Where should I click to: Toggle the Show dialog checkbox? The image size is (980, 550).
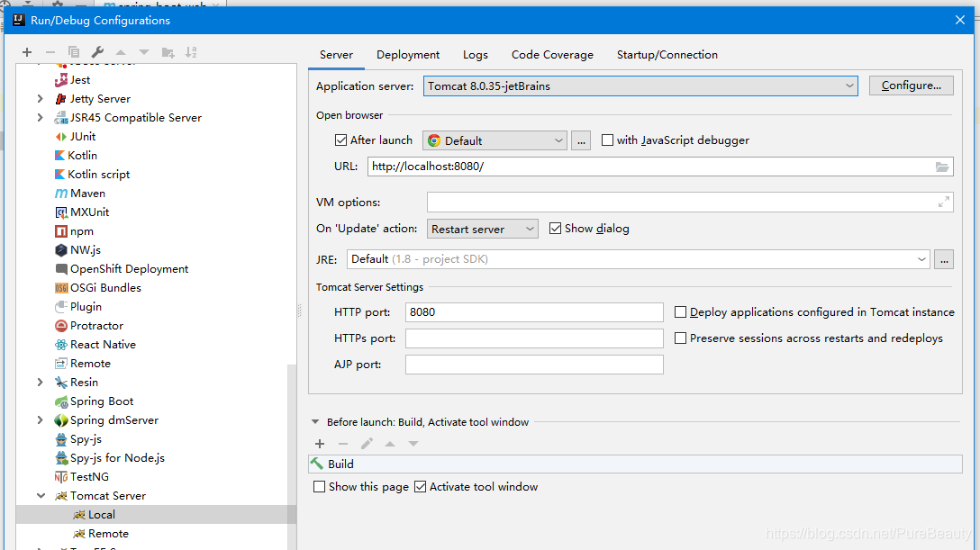coord(555,229)
